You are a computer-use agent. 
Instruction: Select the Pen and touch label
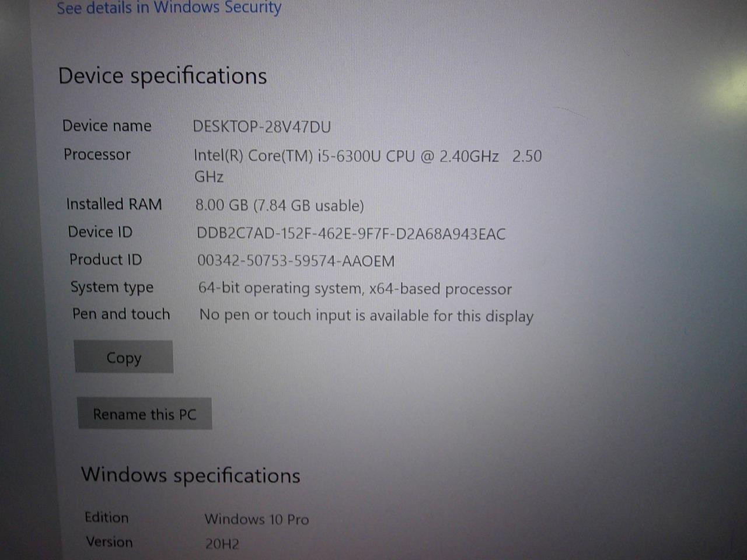121,314
